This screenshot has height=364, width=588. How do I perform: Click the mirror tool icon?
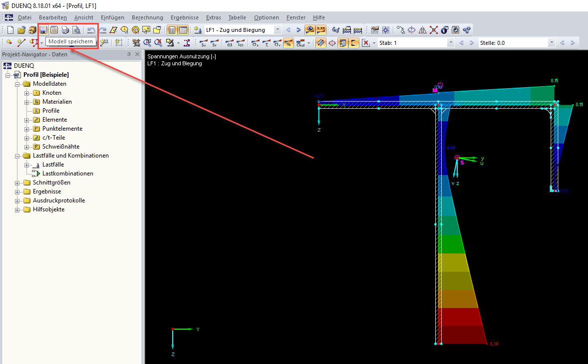423,30
